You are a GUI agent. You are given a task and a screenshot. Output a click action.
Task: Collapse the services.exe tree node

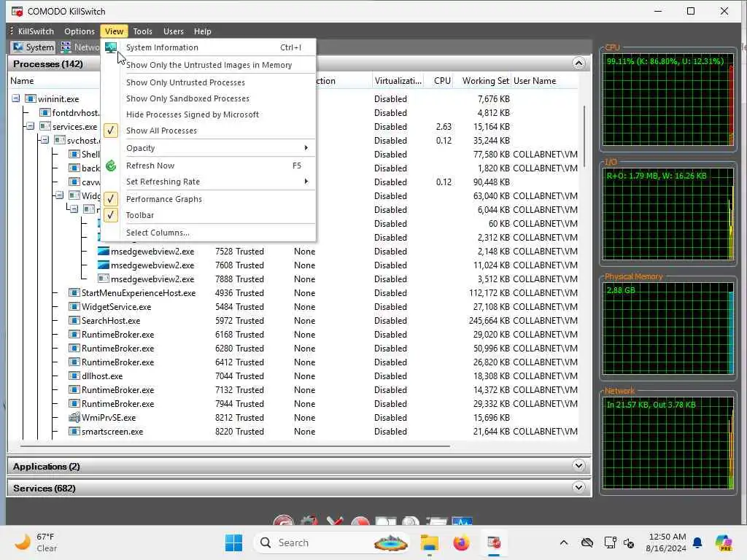point(30,126)
